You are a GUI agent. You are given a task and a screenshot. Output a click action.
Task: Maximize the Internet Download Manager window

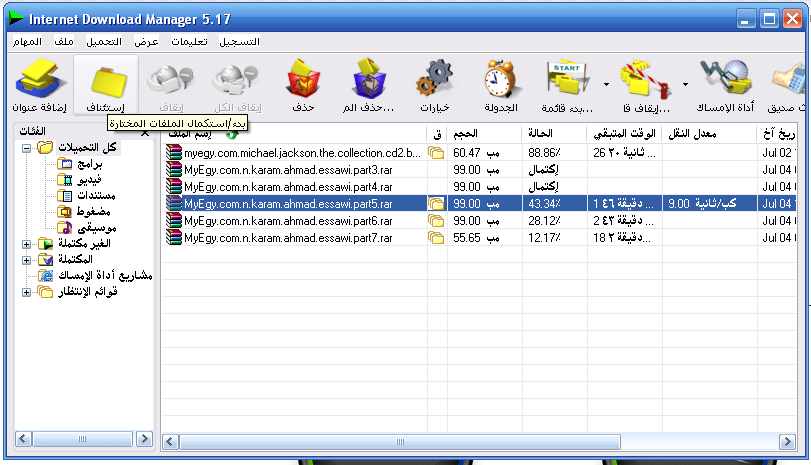click(769, 20)
